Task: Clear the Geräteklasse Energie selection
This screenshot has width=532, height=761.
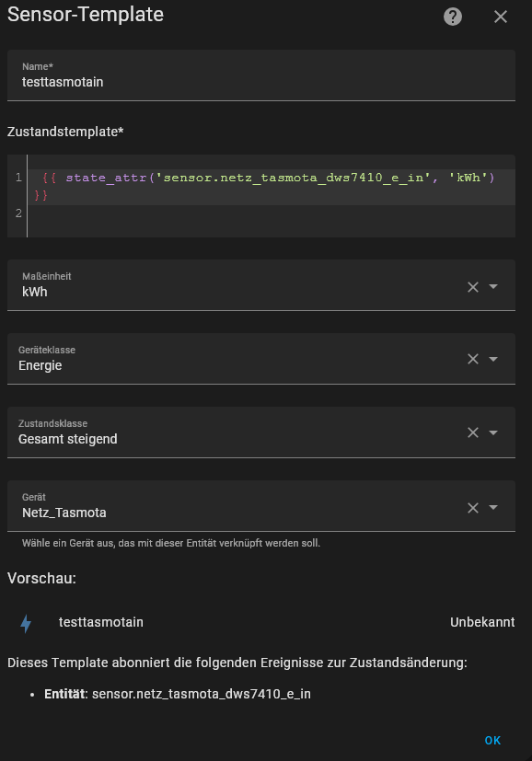Action: tap(473, 359)
